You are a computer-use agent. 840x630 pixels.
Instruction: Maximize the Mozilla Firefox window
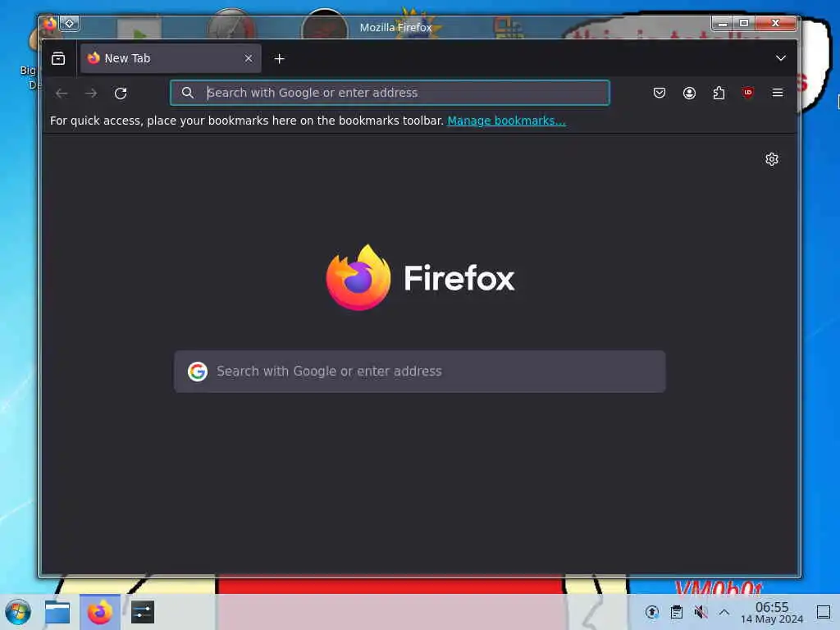(x=743, y=23)
